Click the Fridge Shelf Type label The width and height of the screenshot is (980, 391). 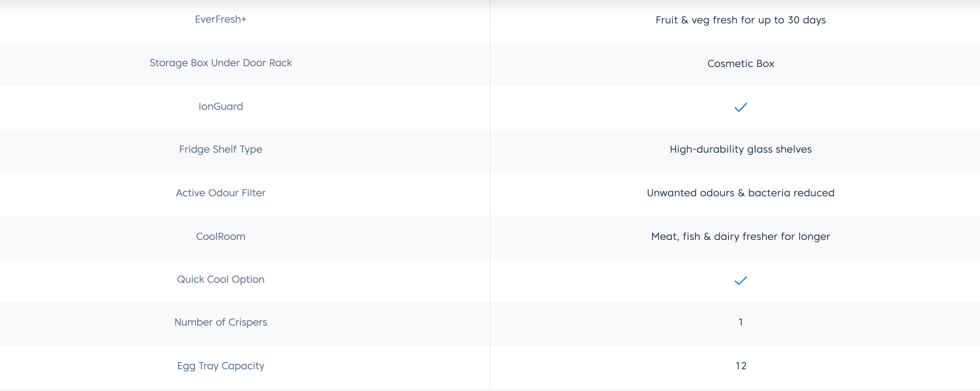click(221, 150)
